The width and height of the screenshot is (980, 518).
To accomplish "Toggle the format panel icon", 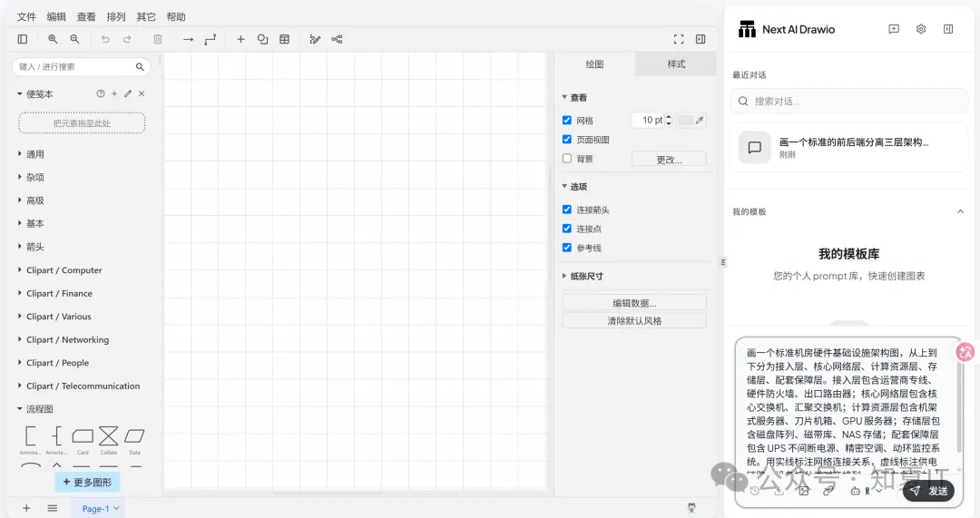I will pyautogui.click(x=701, y=39).
